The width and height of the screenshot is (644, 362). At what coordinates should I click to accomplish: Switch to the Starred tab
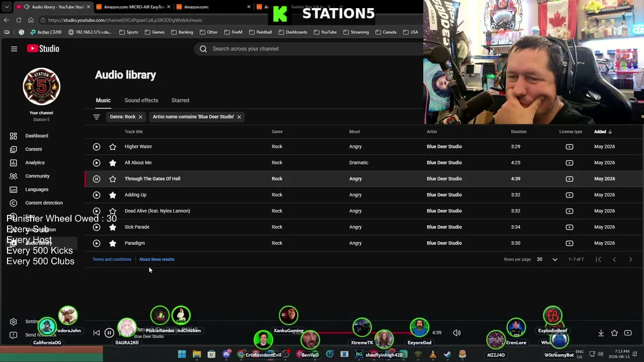tap(180, 101)
